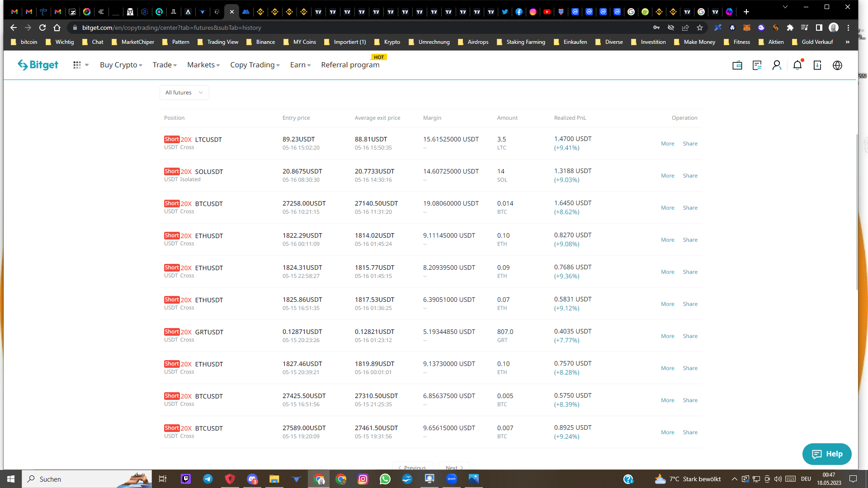Open Referral program page
This screenshot has width=868, height=488.
click(x=350, y=65)
